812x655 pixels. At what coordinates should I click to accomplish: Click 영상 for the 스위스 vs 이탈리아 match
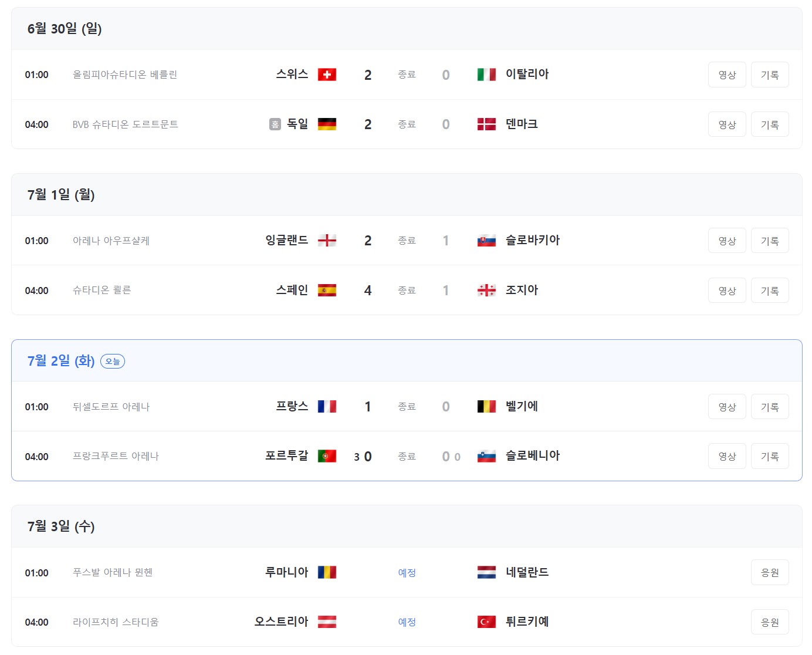(x=727, y=75)
